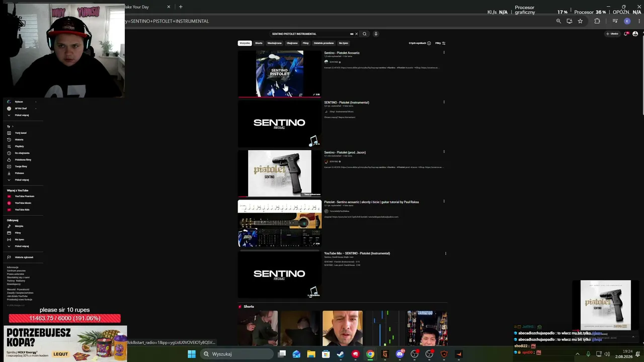
Task: Open more options for the YouTube Mix result
Action: [445, 253]
